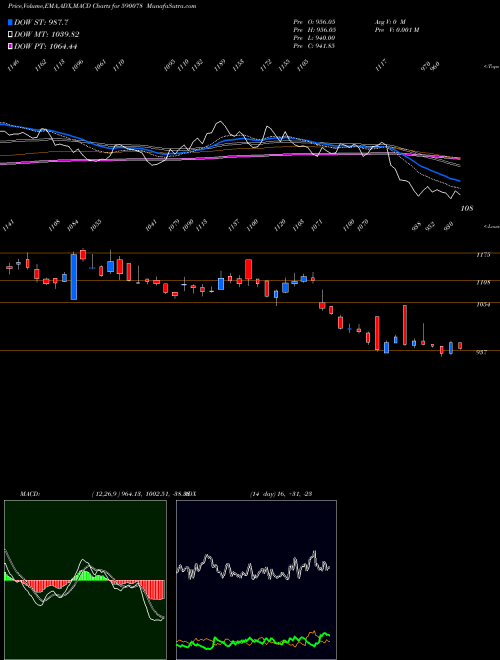Click the 'Pre V: 0.001 M' text
This screenshot has height=660, width=500.
tap(397, 30)
